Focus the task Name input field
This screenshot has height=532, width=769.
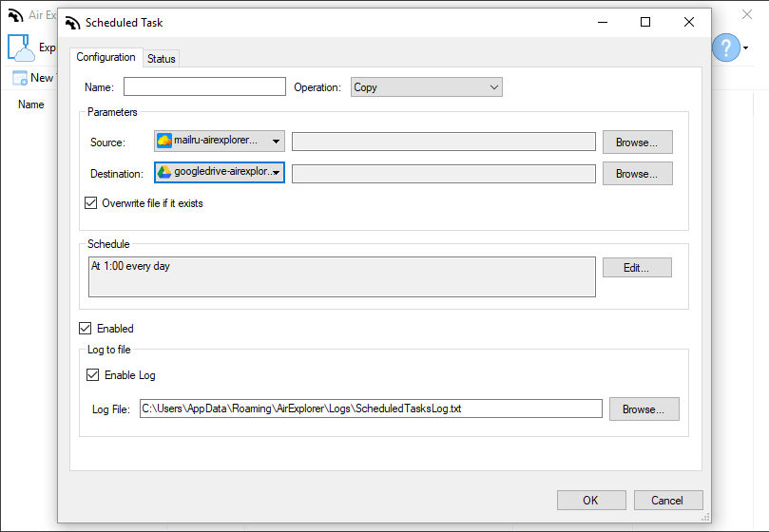(204, 86)
